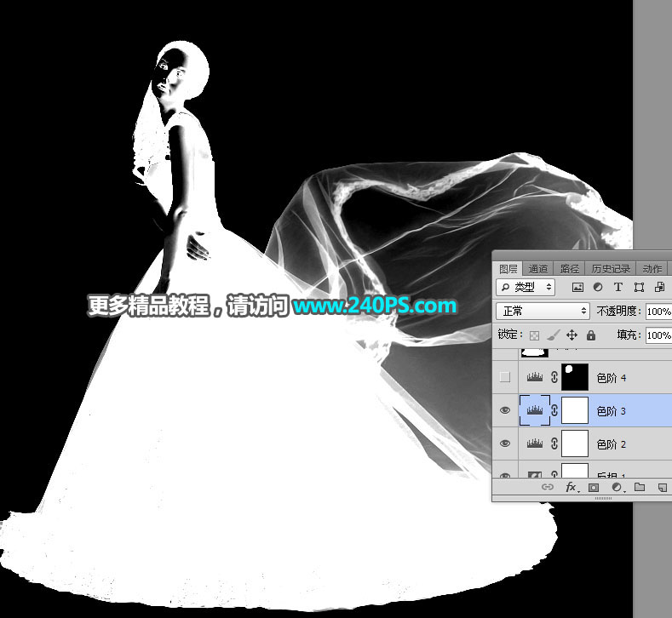Image resolution: width=672 pixels, height=618 pixels.
Task: Filter layers by adjustment layer icon
Action: 597,288
